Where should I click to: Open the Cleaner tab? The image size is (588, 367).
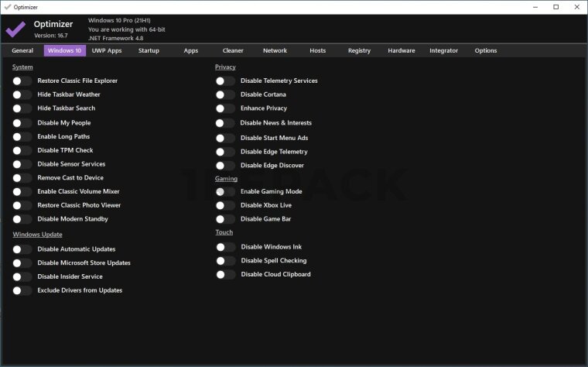pos(233,51)
